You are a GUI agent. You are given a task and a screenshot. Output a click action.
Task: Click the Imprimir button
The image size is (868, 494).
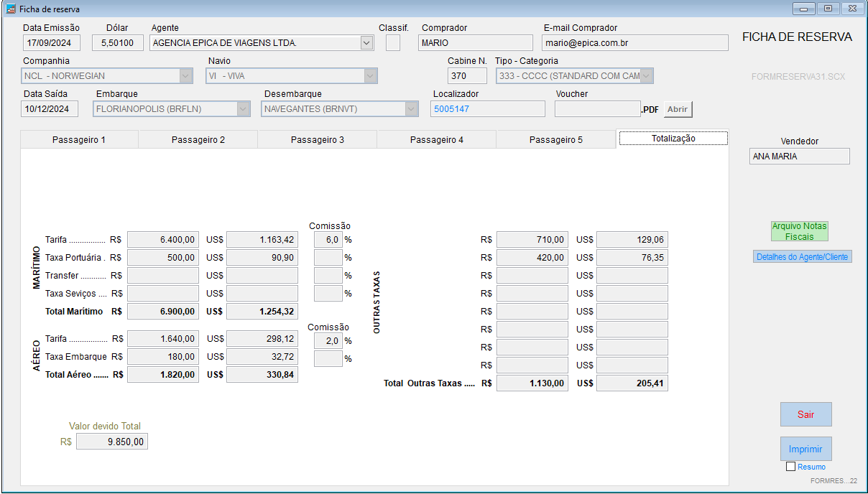click(x=805, y=449)
